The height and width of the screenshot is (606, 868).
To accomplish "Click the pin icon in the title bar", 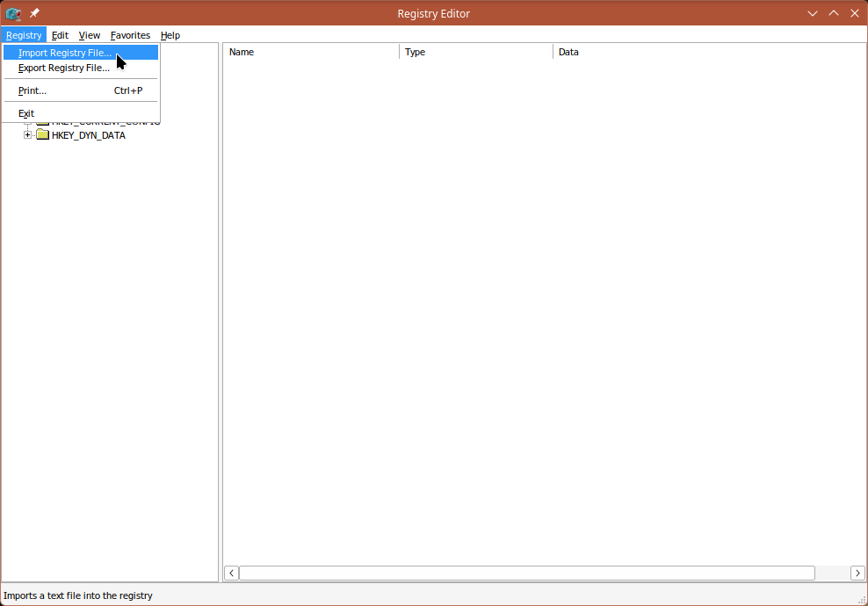I will [x=34, y=12].
